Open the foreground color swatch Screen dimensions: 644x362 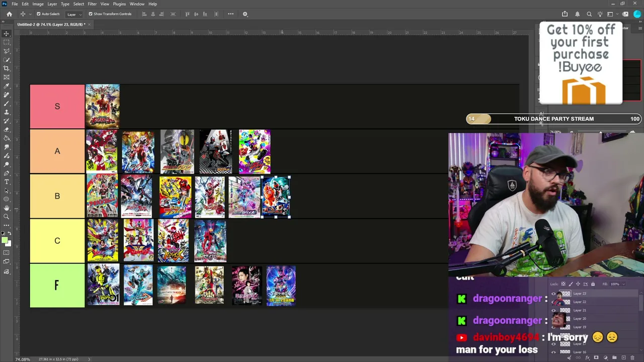tap(5, 239)
